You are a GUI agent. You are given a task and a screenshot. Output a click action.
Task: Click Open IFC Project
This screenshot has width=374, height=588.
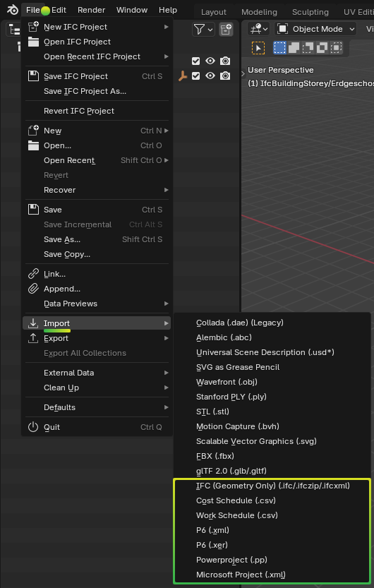[97, 42]
